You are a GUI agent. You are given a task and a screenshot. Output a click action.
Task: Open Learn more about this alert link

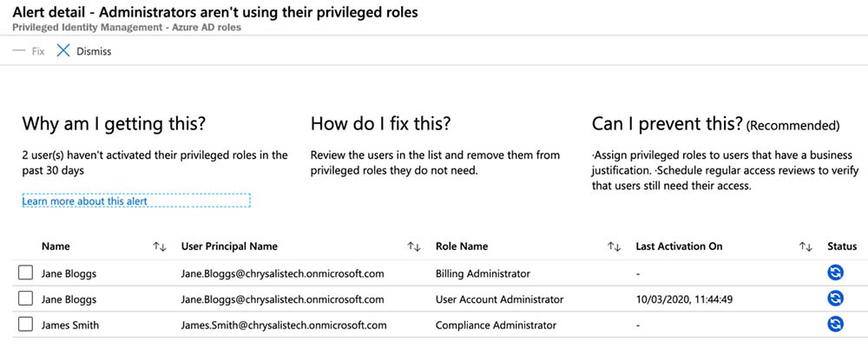pos(85,201)
